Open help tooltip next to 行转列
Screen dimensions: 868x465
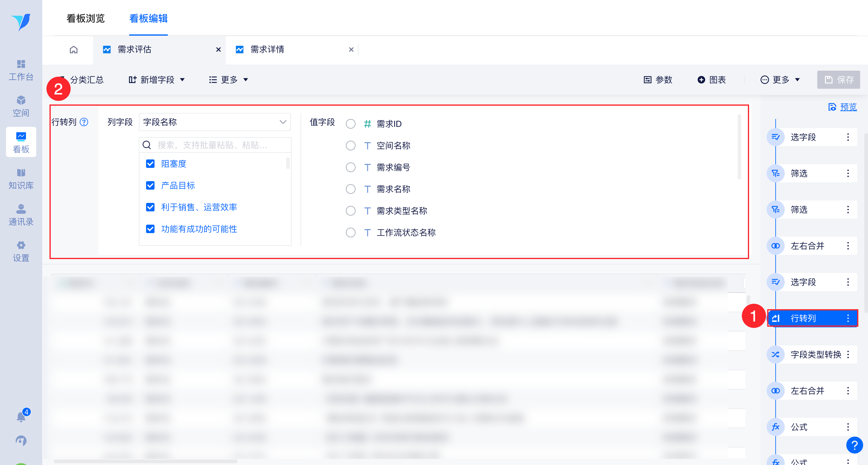[x=84, y=122]
